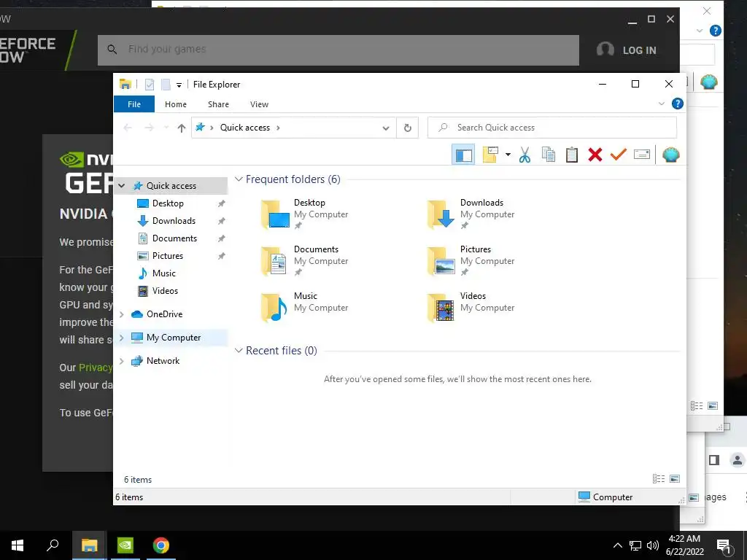
Task: Switch to the Share ribbon tab
Action: tap(218, 104)
